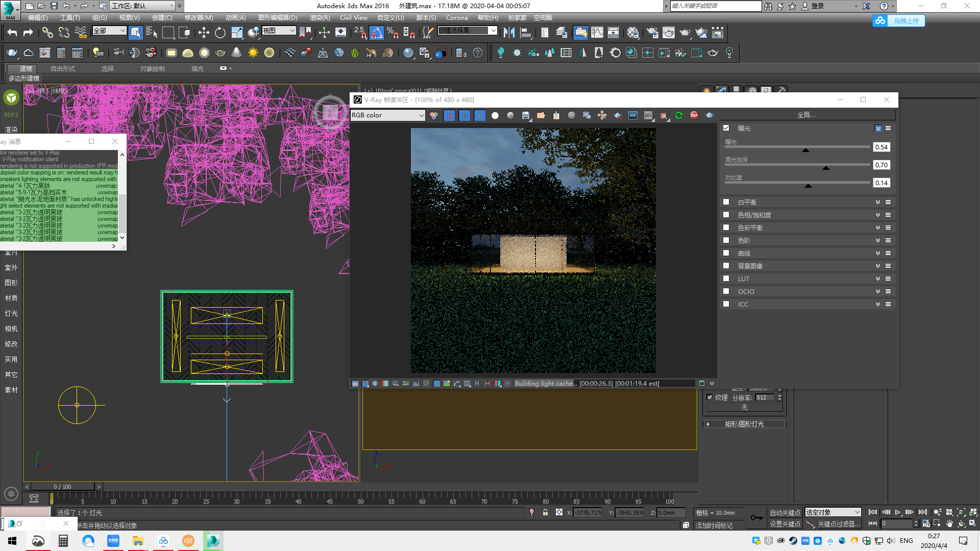Viewport: 980px width, 551px height.
Task: Open the 脚本(S) menu
Action: 426,17
